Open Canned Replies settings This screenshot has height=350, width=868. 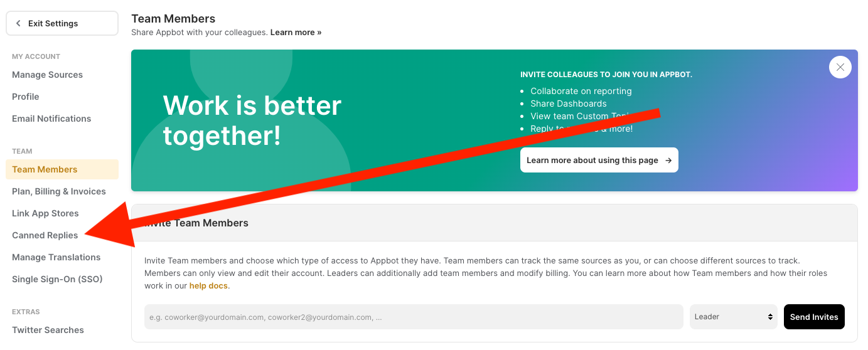coord(45,235)
